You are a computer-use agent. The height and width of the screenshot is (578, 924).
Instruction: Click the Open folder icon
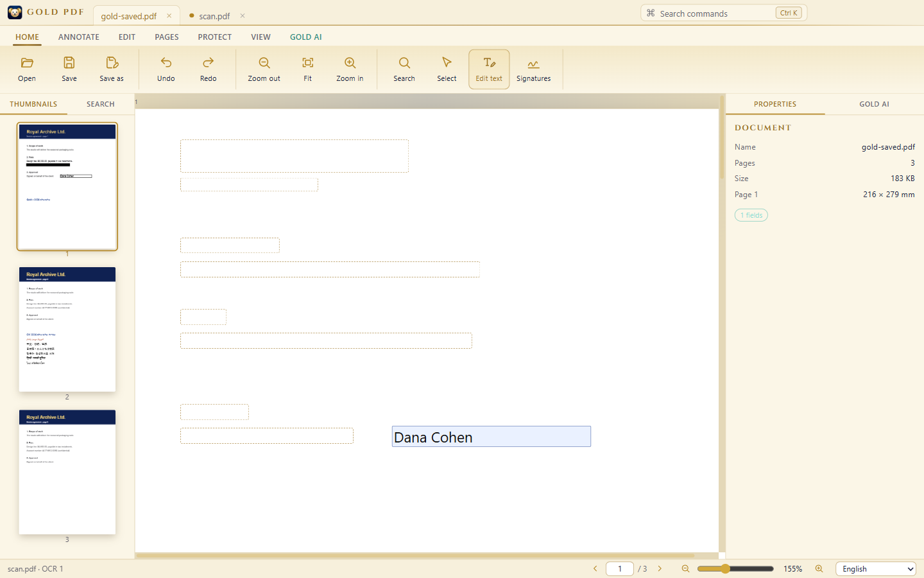click(27, 63)
